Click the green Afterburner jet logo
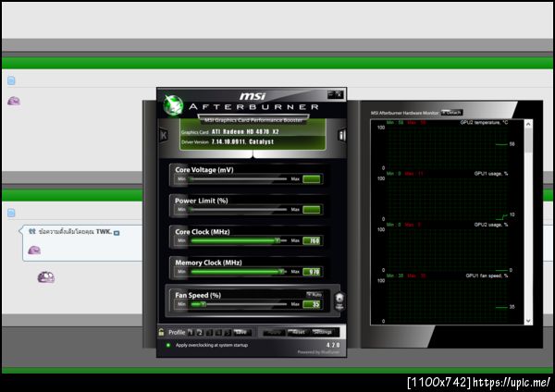 (x=173, y=105)
